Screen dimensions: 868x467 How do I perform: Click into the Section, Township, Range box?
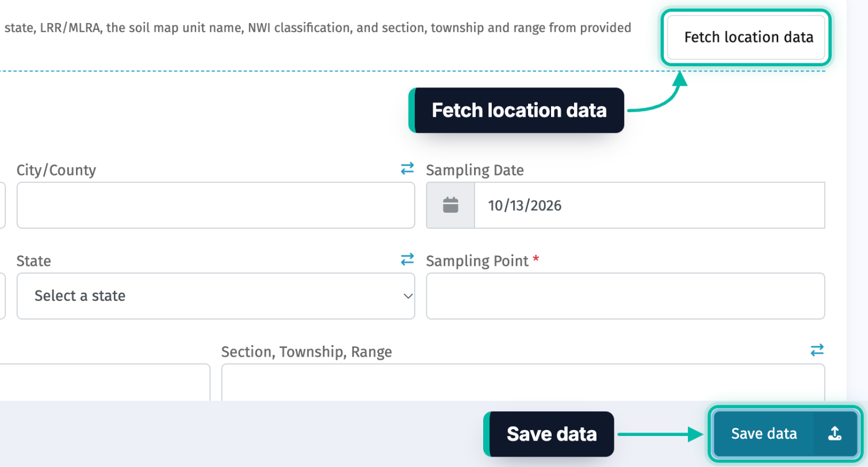coord(523,382)
